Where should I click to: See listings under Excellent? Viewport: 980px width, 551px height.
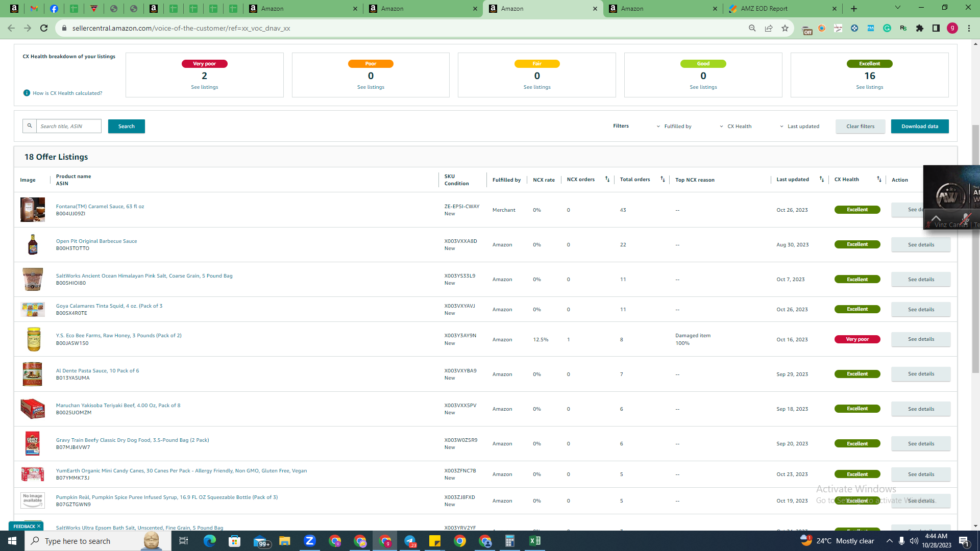pyautogui.click(x=869, y=87)
